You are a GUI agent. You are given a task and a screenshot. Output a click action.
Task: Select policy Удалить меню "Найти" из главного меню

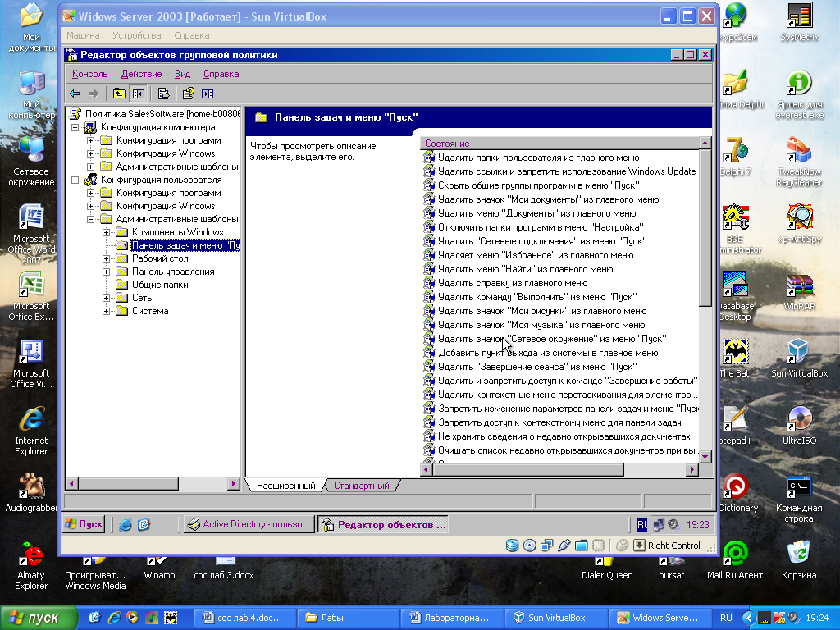[x=526, y=269]
